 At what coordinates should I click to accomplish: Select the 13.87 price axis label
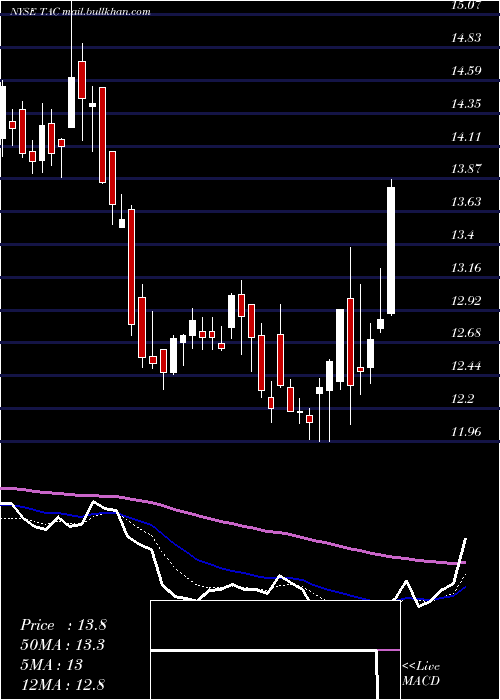click(x=466, y=169)
